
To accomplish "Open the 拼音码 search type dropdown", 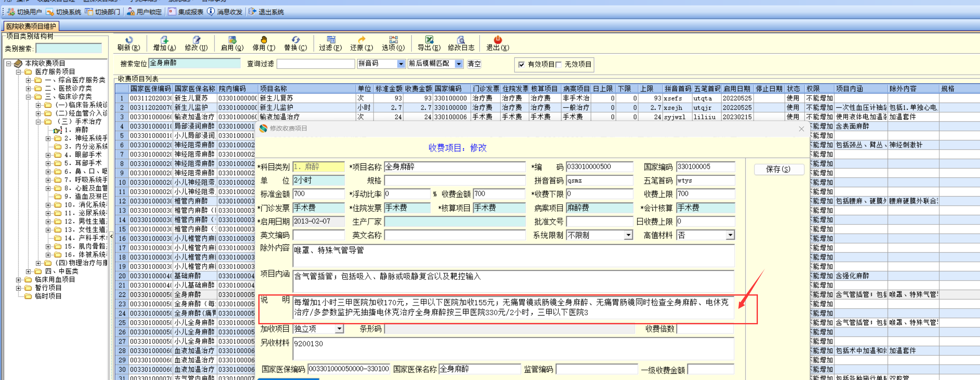I will point(401,64).
